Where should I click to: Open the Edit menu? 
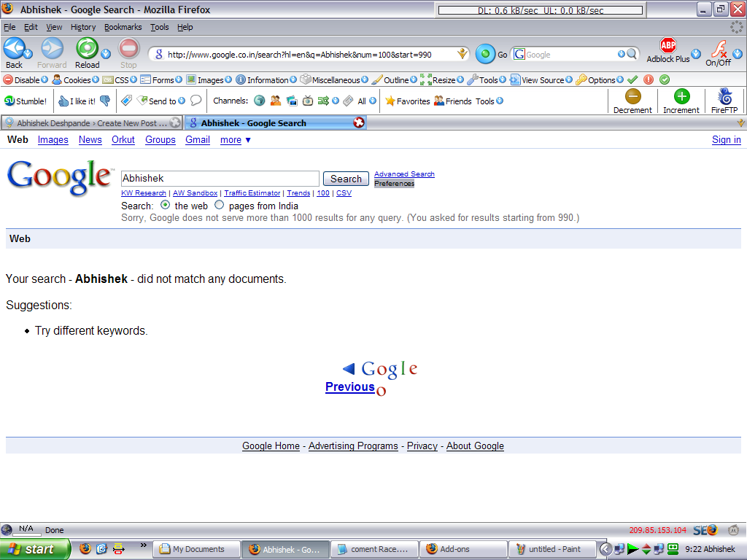(x=31, y=27)
